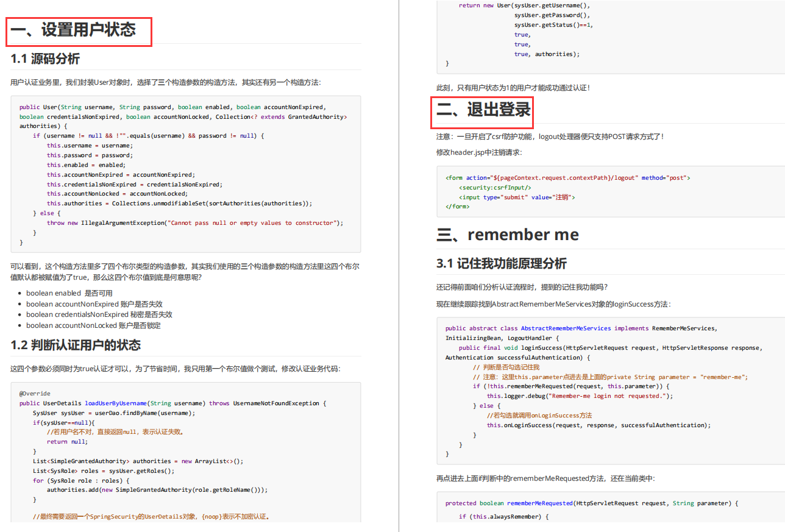Click the paragraph 这四个参数必须同时为true认证才可以

click(176, 369)
